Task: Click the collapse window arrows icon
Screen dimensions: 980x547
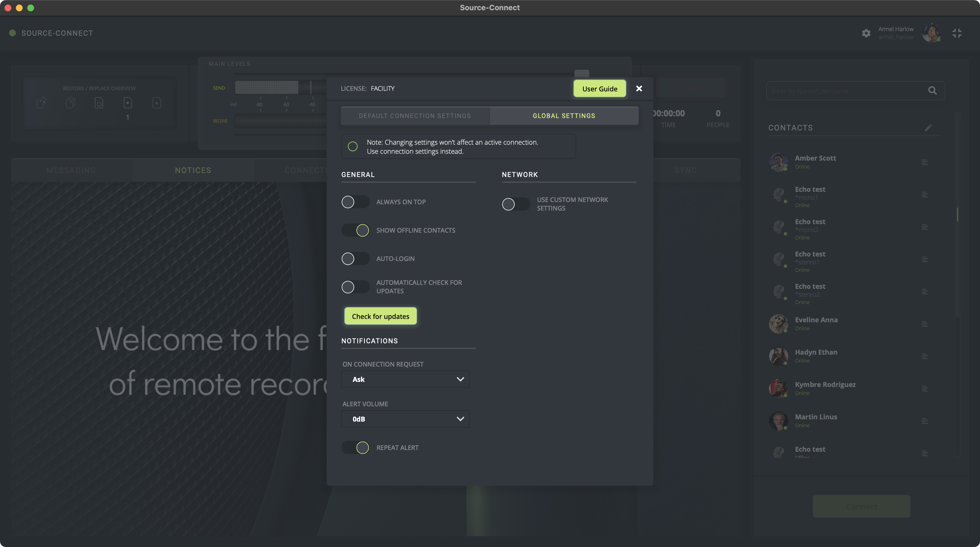Action: 957,33
